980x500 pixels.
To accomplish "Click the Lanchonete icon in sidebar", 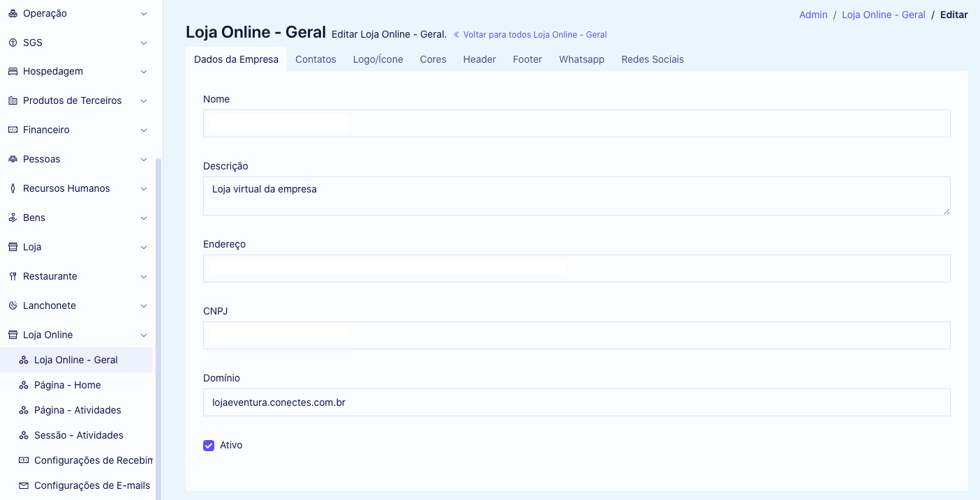I will pyautogui.click(x=13, y=305).
